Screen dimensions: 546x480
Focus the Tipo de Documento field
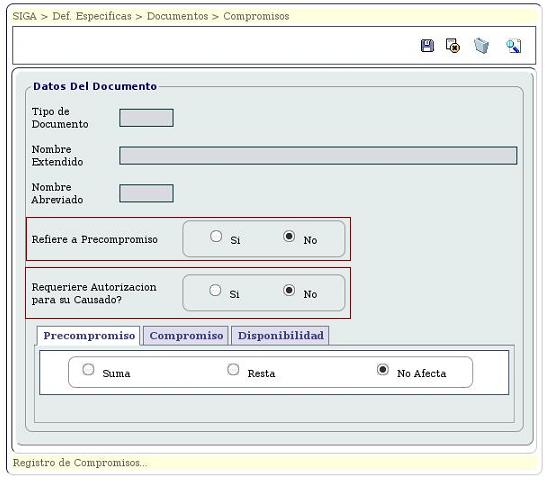tap(146, 118)
